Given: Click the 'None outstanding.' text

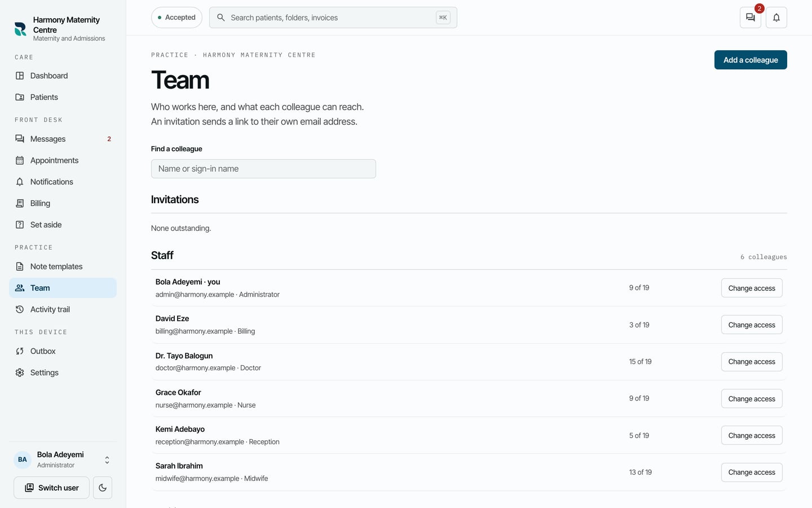Looking at the screenshot, I should pos(181,228).
